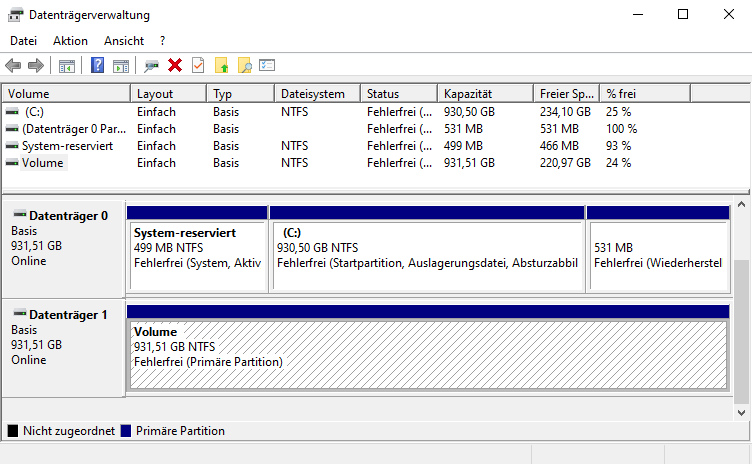
Task: Click the 24 % free cell
Action: (x=618, y=163)
